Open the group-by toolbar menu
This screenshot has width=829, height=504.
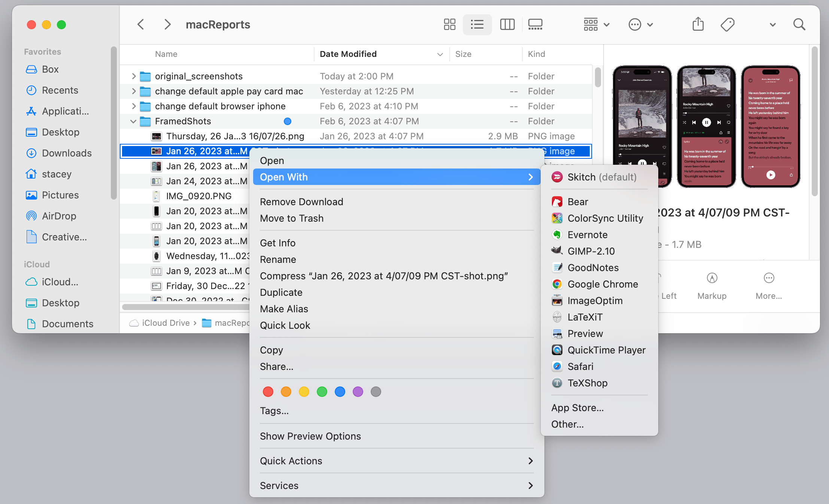[596, 25]
